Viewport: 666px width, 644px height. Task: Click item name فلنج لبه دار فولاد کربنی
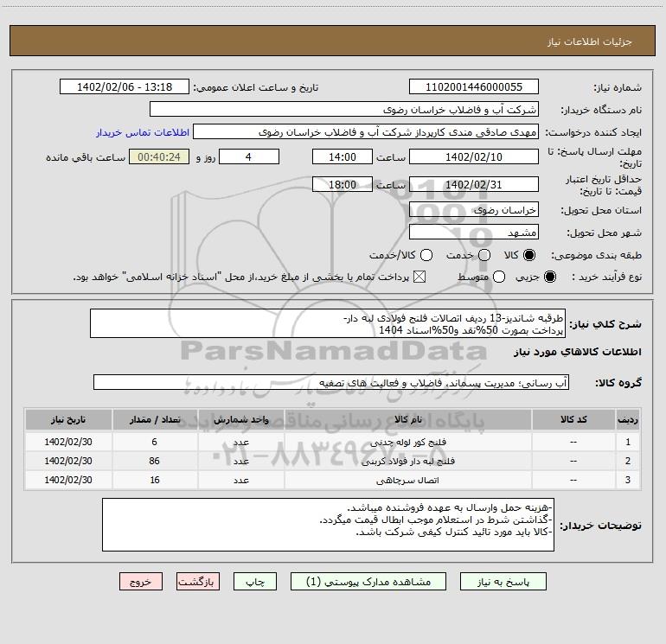point(407,461)
